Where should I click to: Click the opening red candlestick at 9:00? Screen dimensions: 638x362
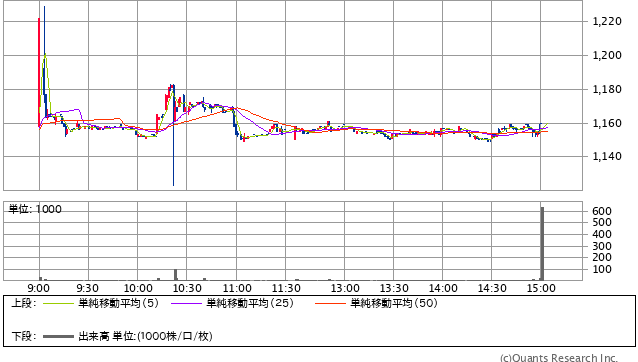point(39,73)
